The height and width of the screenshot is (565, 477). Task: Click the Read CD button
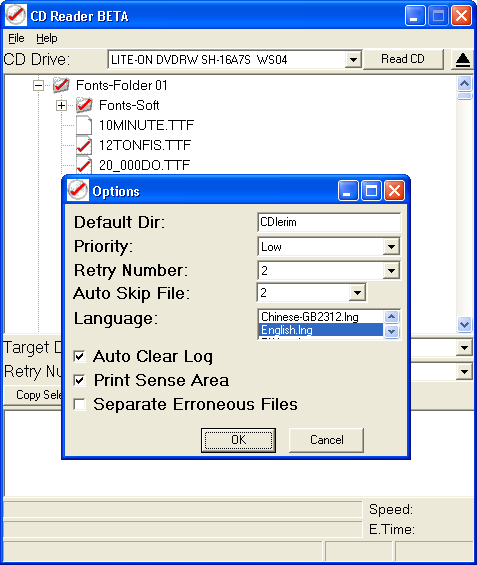pos(403,59)
